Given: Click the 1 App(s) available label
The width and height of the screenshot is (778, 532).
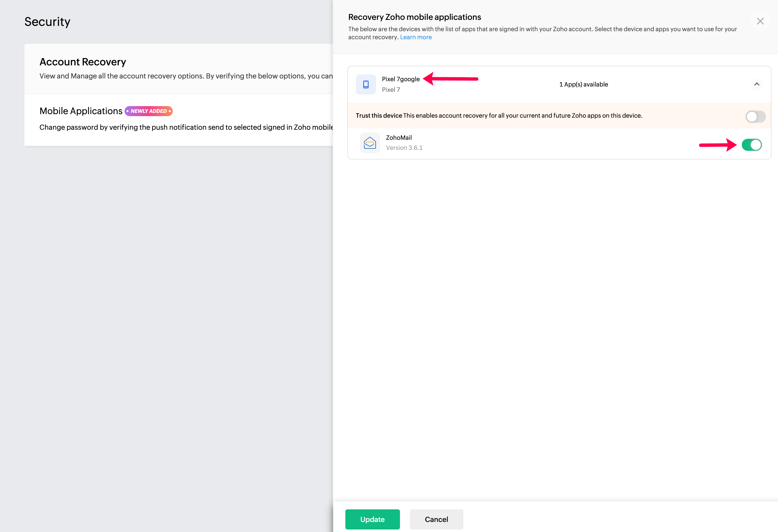Looking at the screenshot, I should pos(584,84).
